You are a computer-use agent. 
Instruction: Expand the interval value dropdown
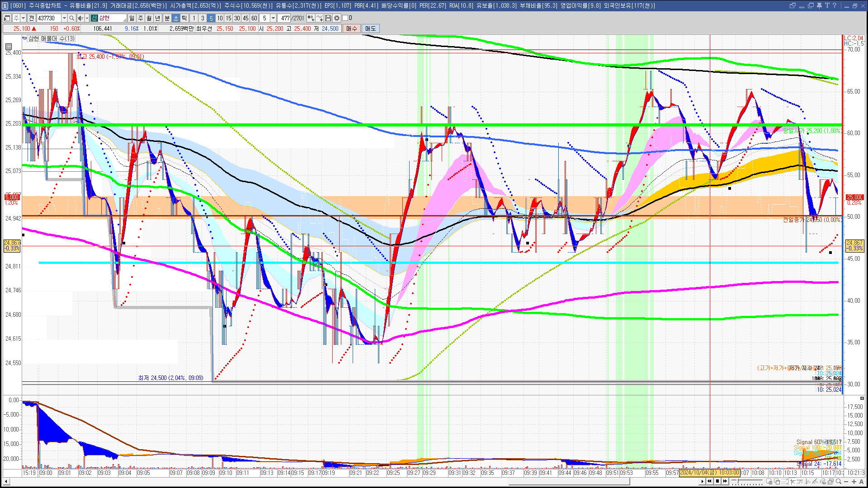(273, 18)
